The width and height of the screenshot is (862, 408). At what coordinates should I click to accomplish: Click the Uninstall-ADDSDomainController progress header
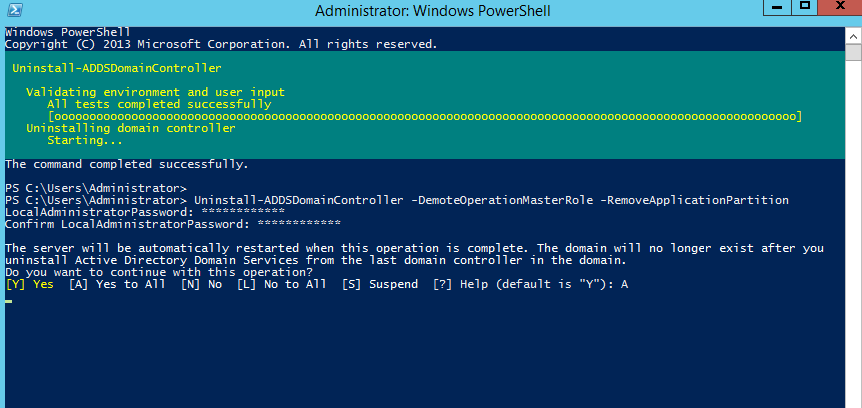click(x=117, y=69)
